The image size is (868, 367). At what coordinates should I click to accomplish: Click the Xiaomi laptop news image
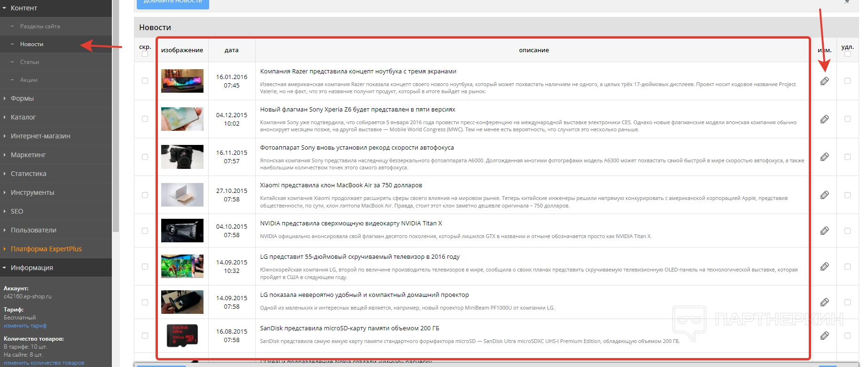182,195
